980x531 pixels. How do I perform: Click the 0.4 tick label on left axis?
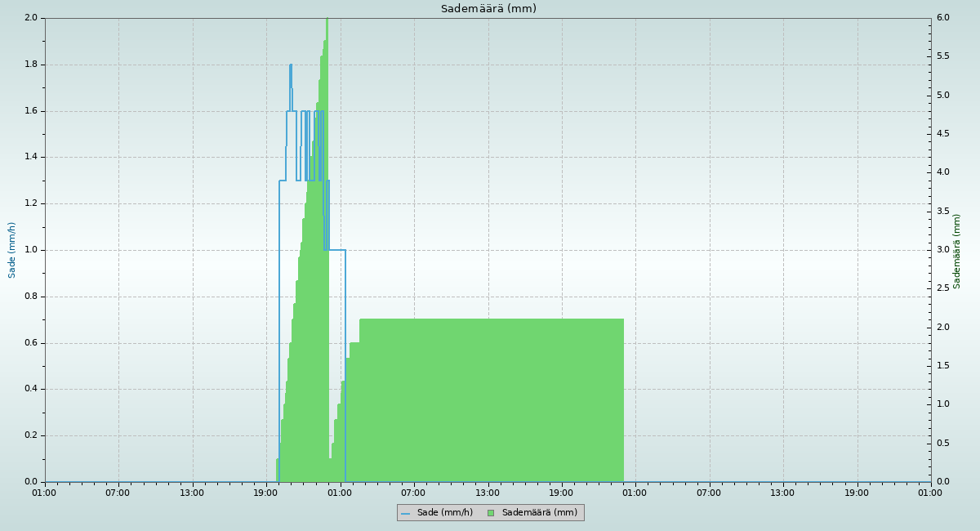[x=31, y=389]
